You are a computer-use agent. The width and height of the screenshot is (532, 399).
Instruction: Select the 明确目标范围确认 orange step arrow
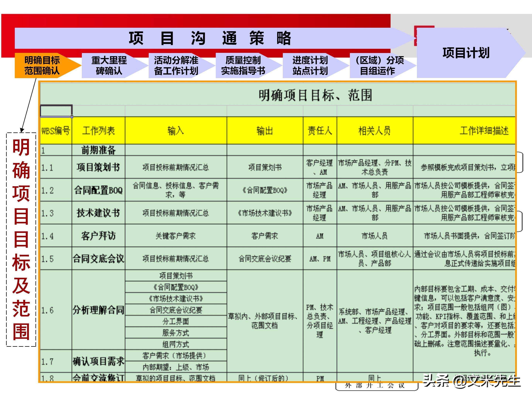click(x=48, y=65)
